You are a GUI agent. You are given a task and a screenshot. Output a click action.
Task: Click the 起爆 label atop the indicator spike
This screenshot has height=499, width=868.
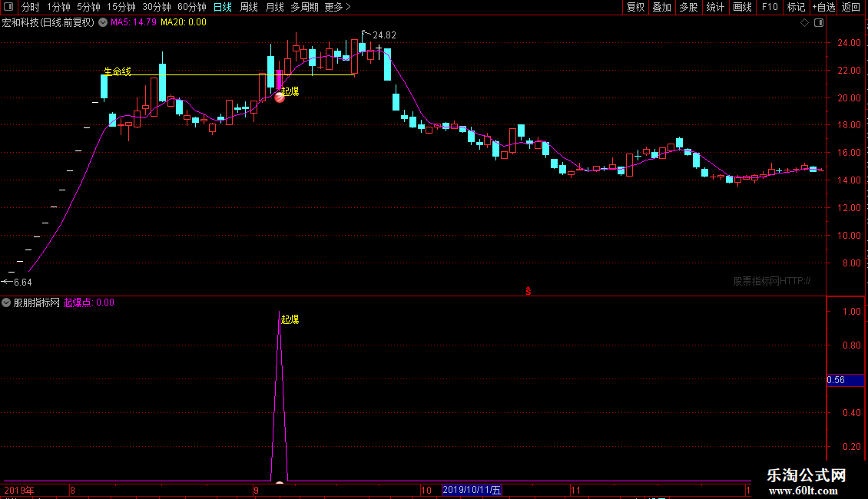pyautogui.click(x=290, y=319)
